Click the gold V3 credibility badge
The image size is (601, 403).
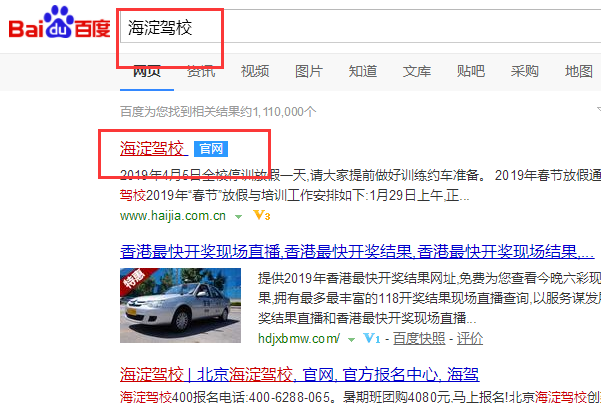pos(262,215)
